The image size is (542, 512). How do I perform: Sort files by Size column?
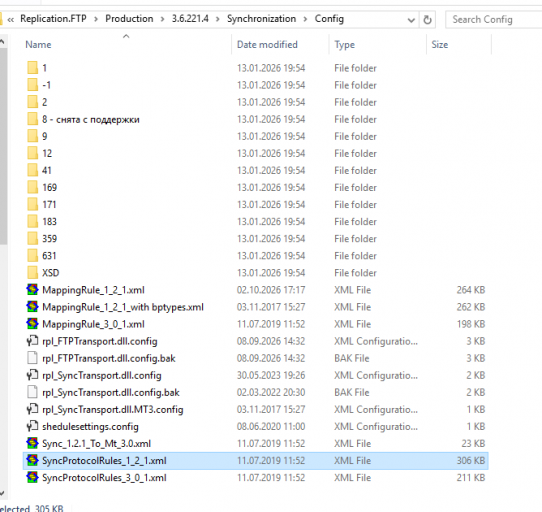pyautogui.click(x=440, y=45)
